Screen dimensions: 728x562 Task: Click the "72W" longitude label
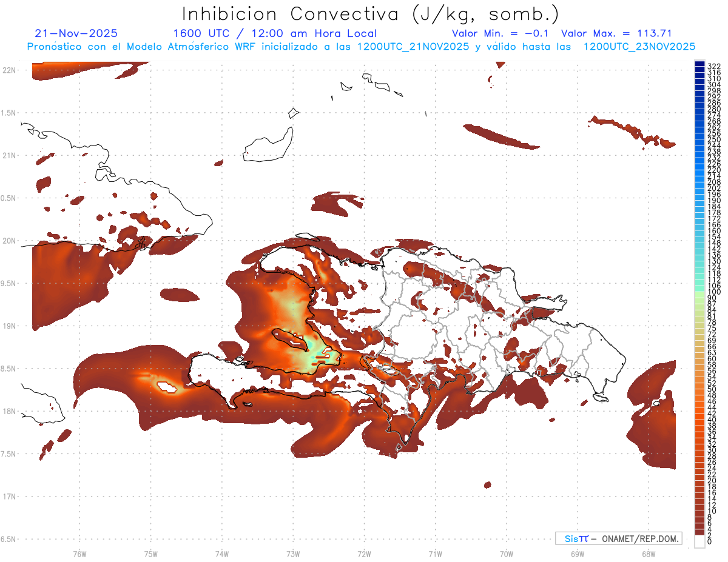(x=364, y=554)
